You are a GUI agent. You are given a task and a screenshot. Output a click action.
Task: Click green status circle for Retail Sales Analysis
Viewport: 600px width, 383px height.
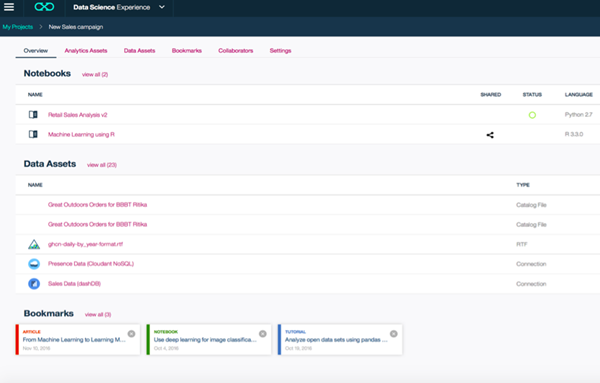click(x=532, y=115)
